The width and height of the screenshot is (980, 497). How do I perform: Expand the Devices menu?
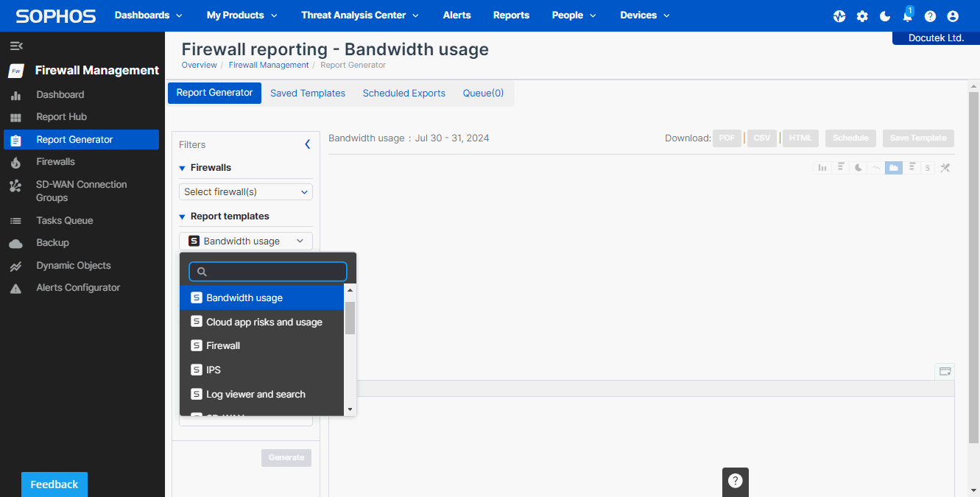tap(645, 15)
